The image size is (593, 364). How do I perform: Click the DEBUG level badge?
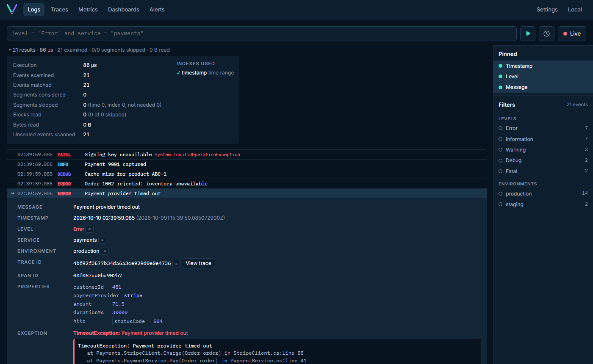(64, 174)
